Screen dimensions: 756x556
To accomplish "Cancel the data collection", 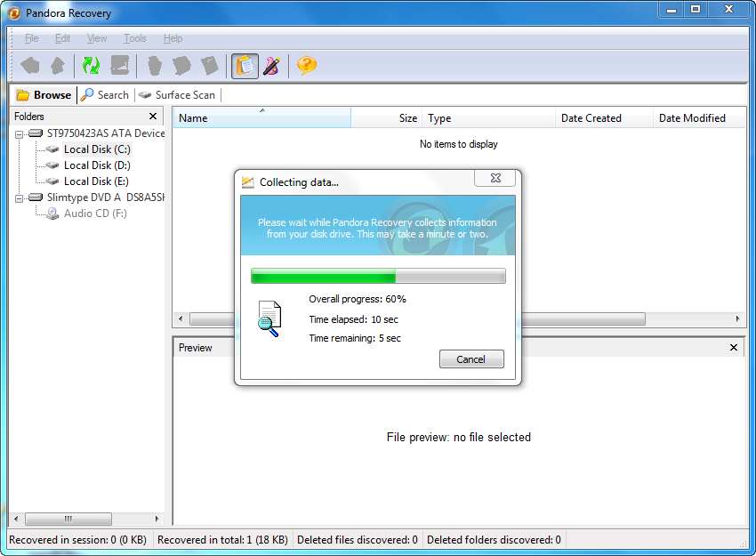I will point(471,359).
